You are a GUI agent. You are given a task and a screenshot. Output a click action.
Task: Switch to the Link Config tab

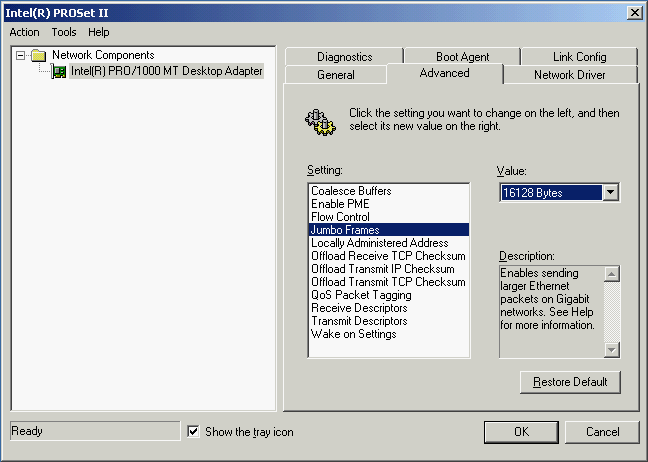click(579, 57)
